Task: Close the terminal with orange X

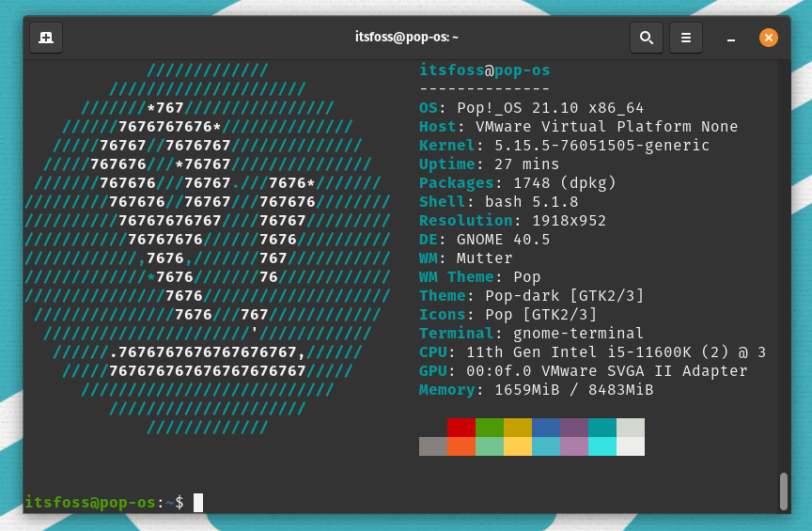Action: pos(768,38)
